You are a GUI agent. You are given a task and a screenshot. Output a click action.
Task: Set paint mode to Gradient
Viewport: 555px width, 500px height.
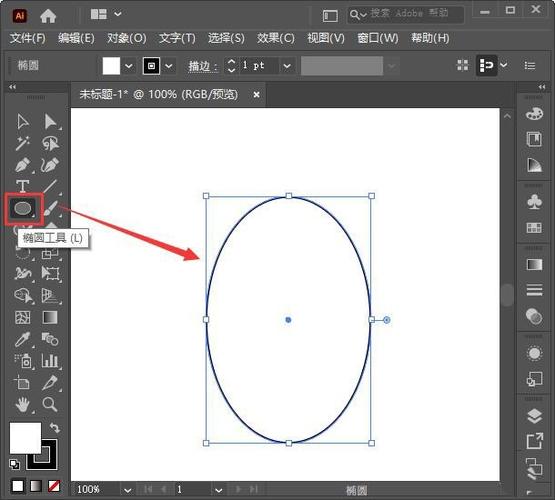pos(36,486)
